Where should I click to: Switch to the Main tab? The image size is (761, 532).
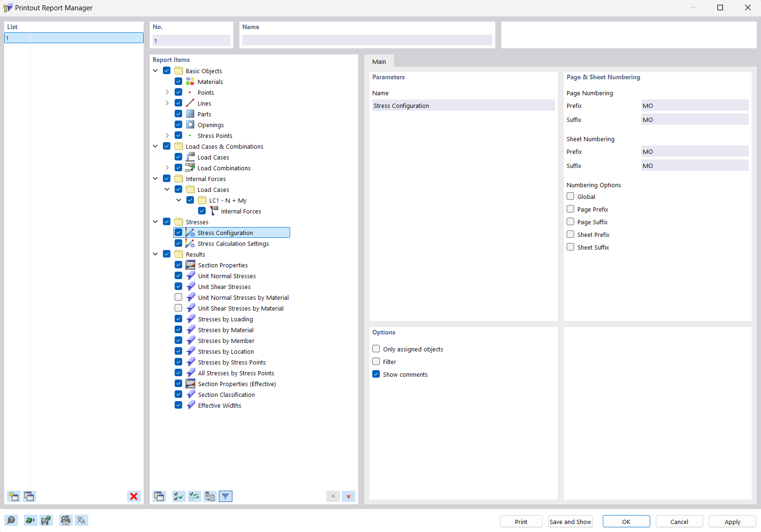coord(379,61)
